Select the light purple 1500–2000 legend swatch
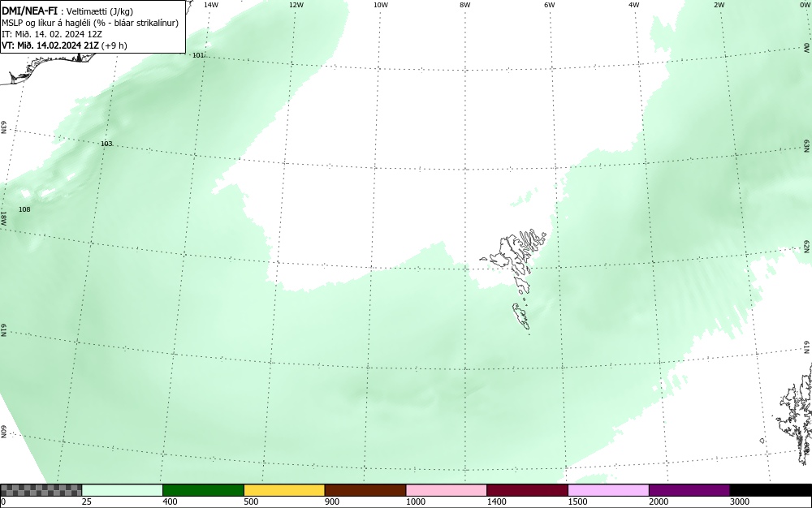812x508 pixels. [x=608, y=490]
